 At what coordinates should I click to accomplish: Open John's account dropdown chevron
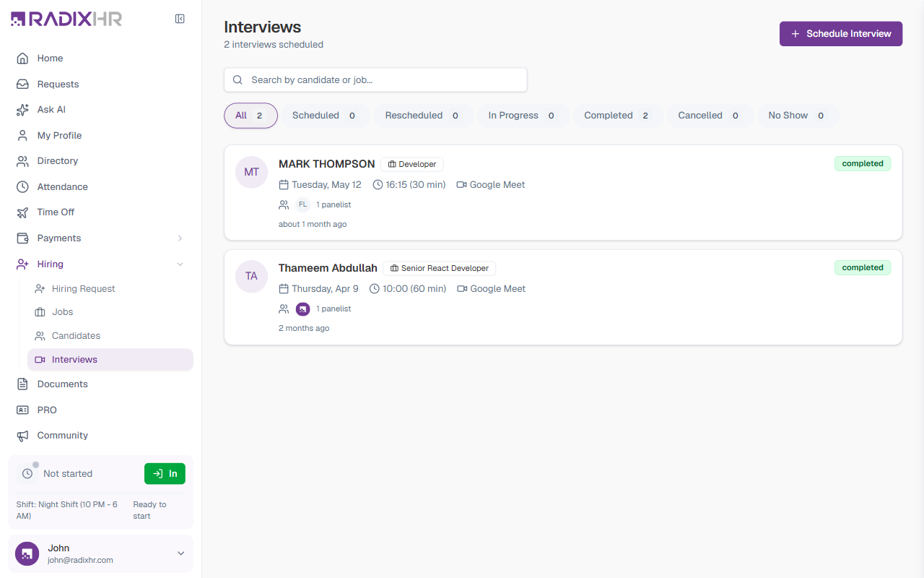(180, 553)
